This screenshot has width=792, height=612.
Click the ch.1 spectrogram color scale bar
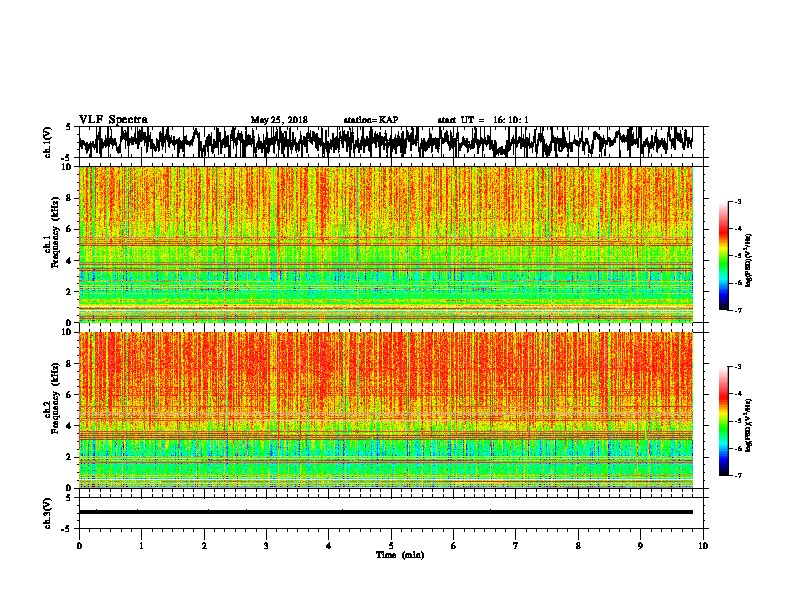coord(723,256)
